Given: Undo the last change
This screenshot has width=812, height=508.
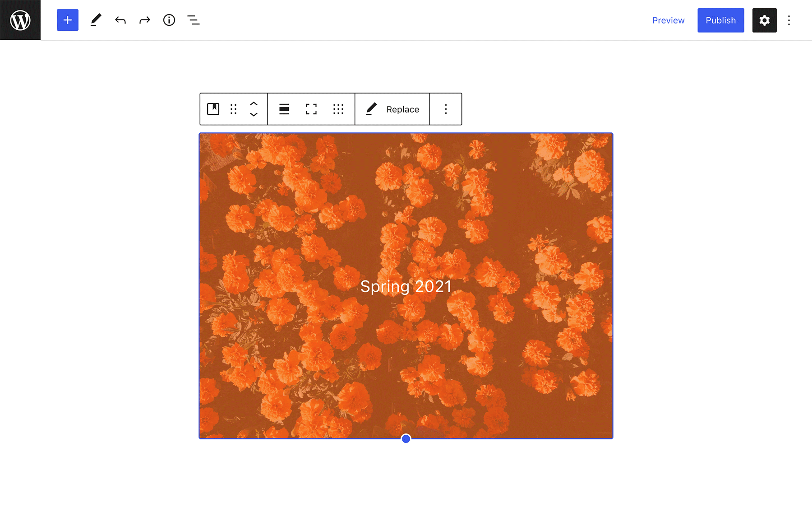Looking at the screenshot, I should coord(120,20).
